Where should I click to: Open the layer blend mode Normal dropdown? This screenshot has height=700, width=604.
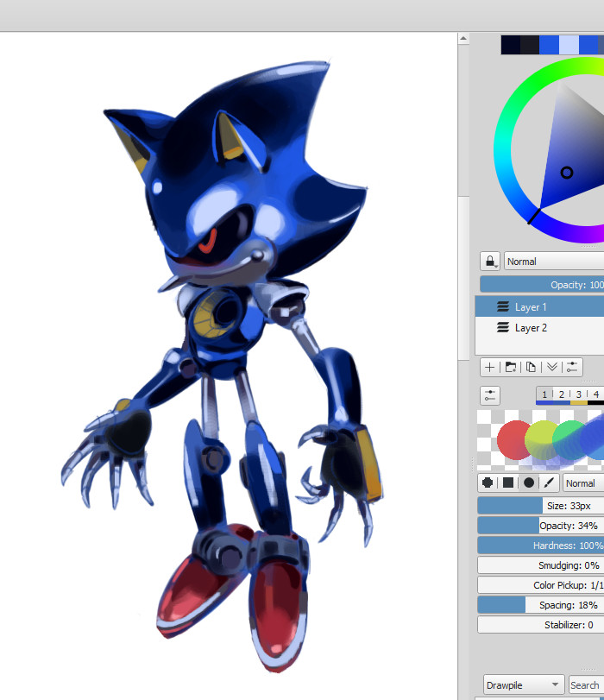(x=554, y=262)
